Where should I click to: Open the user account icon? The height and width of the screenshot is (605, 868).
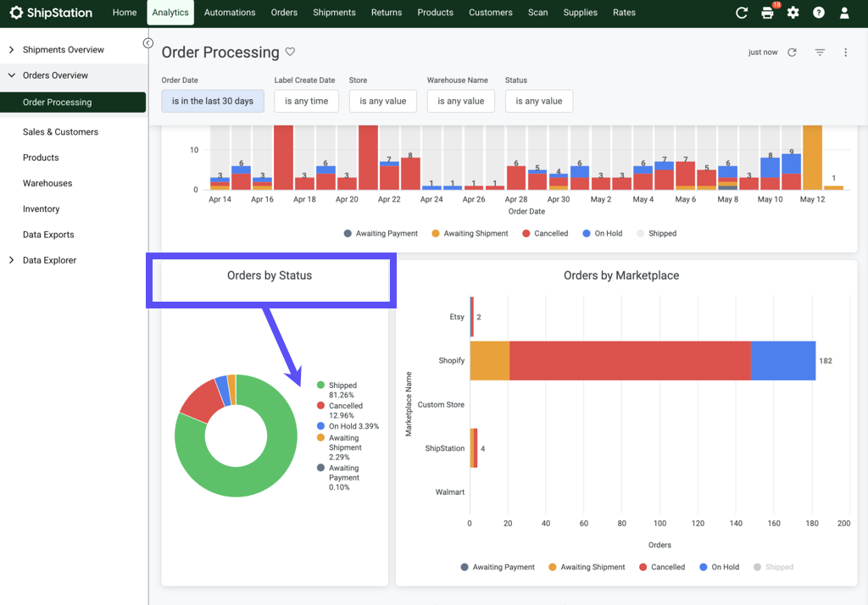click(x=843, y=12)
